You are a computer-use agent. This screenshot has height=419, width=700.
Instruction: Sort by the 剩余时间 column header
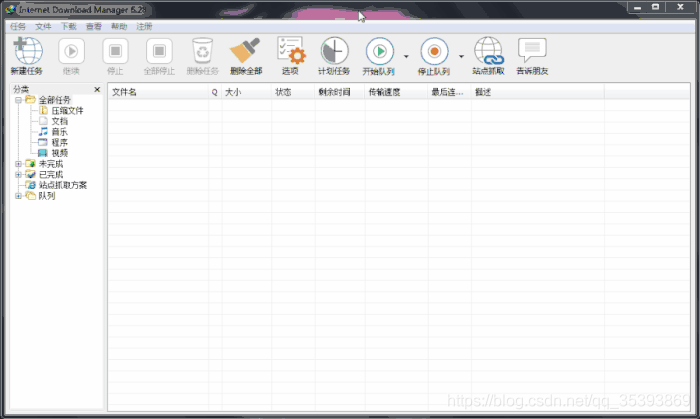340,92
